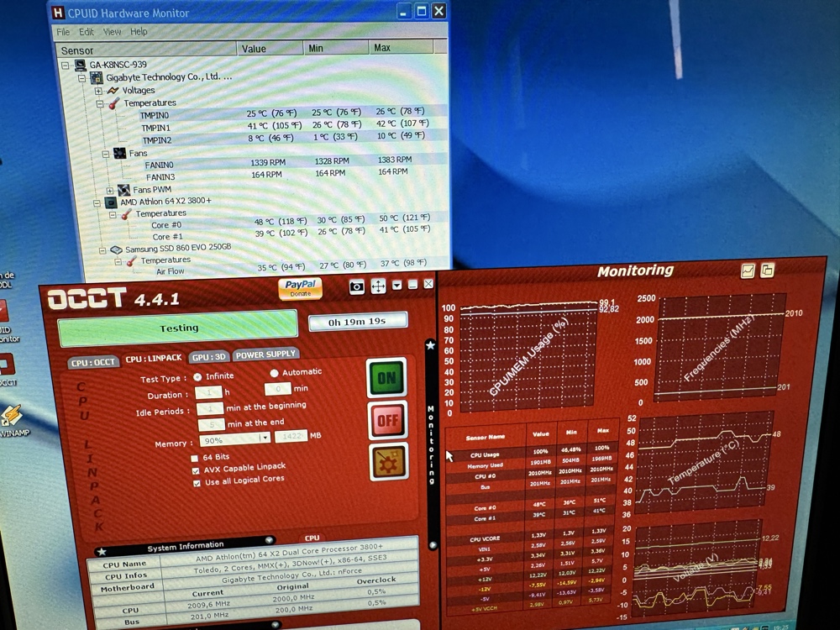Screen dimensions: 840x630
Task: Toggle AVX Capable Linpack checkbox
Action: [196, 471]
